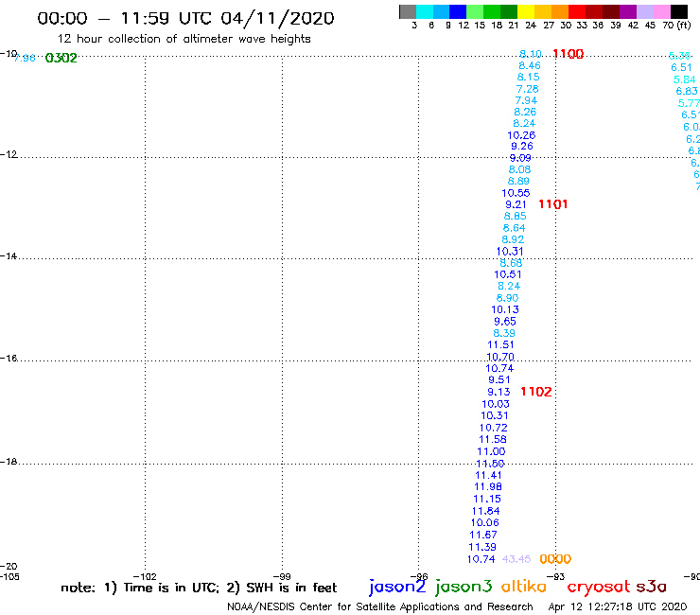Image resolution: width=700 pixels, height=615 pixels.
Task: Select the purple swatch in the color legend
Action: point(628,11)
